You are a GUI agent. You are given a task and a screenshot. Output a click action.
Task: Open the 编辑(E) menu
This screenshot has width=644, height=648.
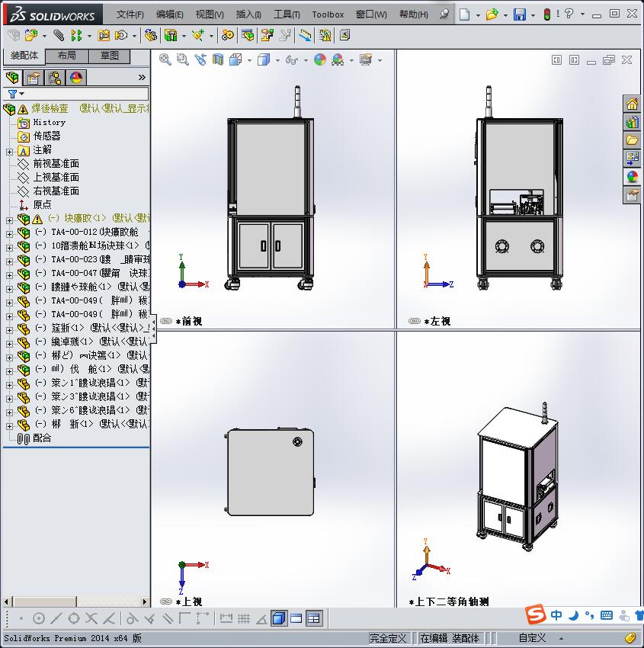(169, 14)
